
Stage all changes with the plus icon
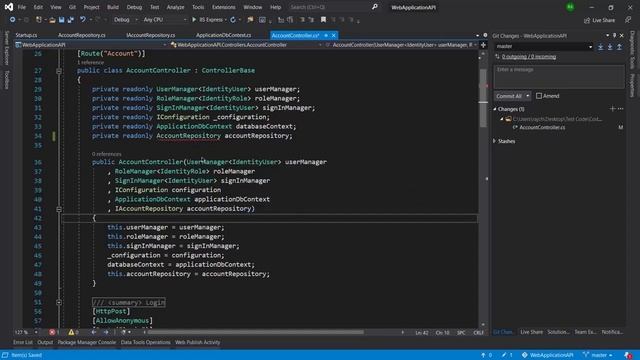click(x=612, y=109)
